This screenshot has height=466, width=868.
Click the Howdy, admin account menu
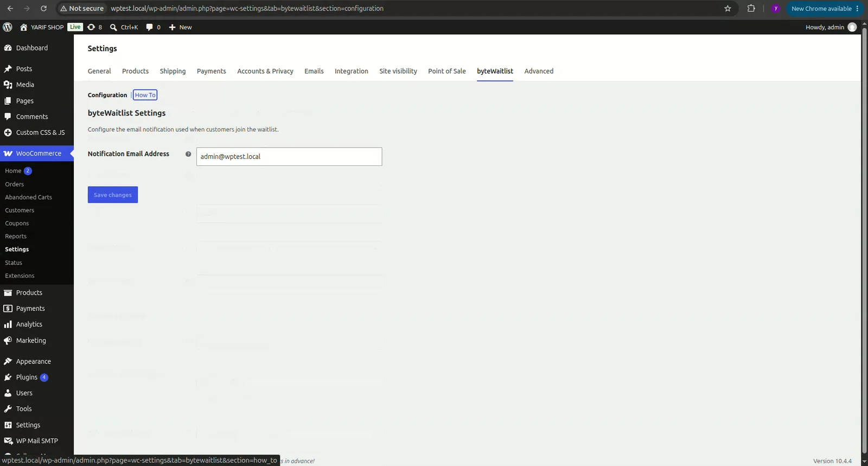coord(831,27)
